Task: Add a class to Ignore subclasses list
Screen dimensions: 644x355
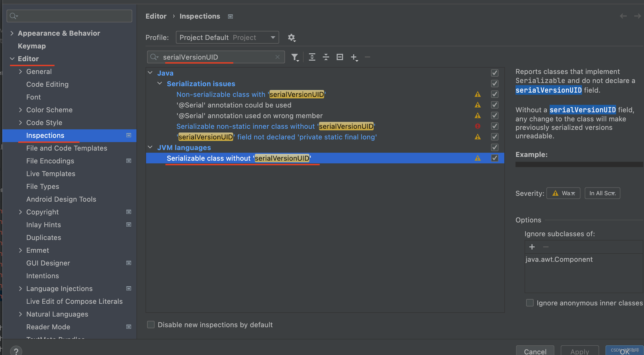Action: click(x=532, y=247)
